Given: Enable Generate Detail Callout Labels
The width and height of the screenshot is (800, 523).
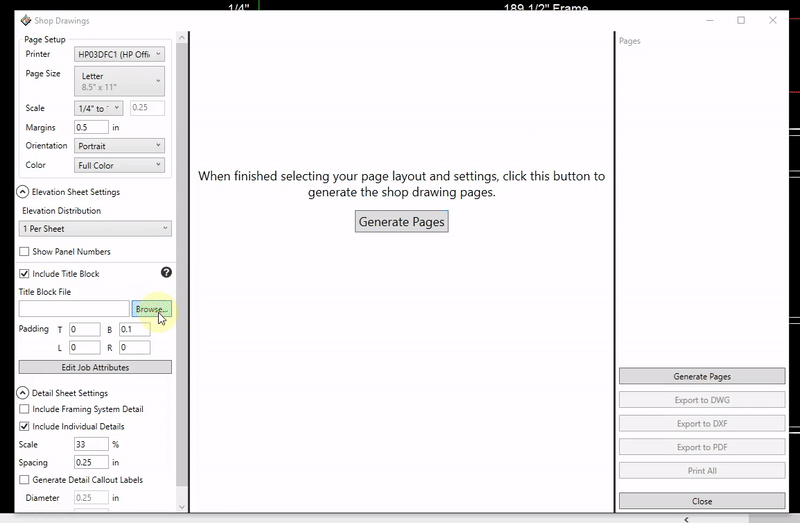Looking at the screenshot, I should click(24, 480).
